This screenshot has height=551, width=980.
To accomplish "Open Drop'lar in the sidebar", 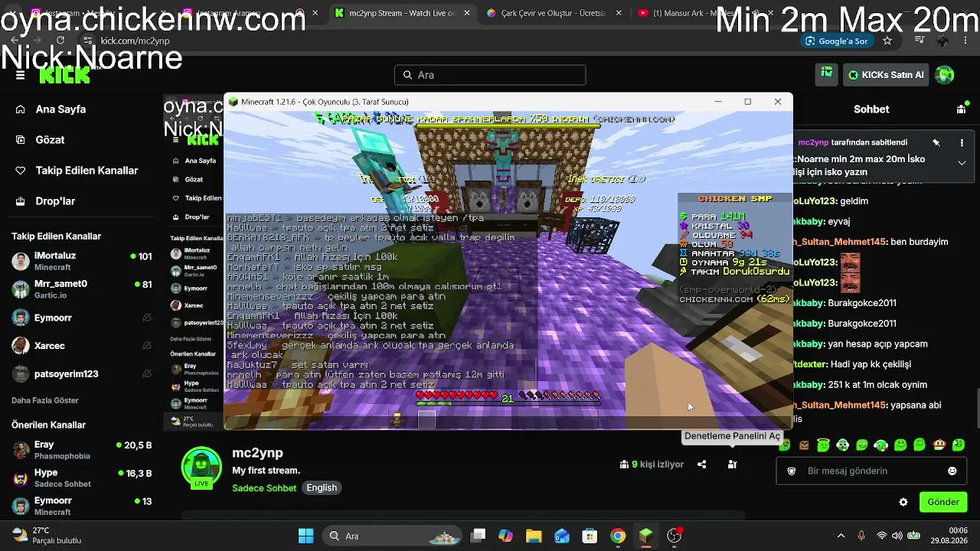I will pyautogui.click(x=44, y=201).
